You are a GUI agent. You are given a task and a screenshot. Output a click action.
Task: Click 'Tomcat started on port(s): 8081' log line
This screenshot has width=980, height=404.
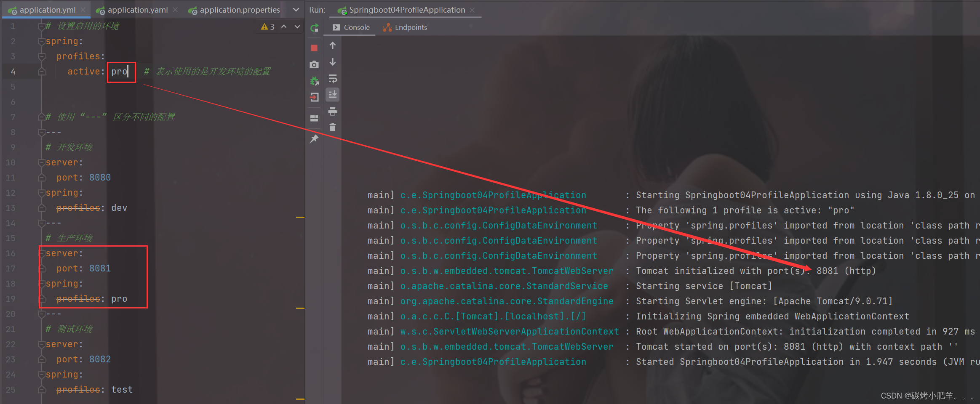(x=796, y=347)
